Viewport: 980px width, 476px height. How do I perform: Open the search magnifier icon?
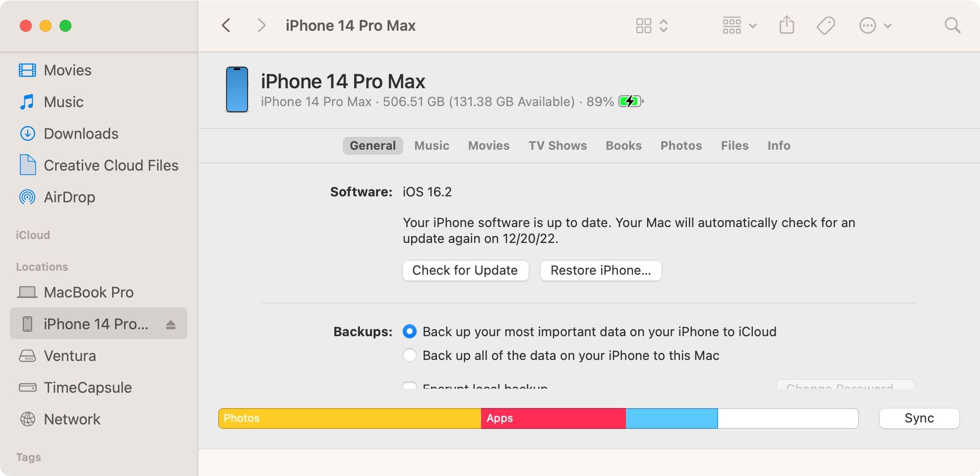[952, 25]
